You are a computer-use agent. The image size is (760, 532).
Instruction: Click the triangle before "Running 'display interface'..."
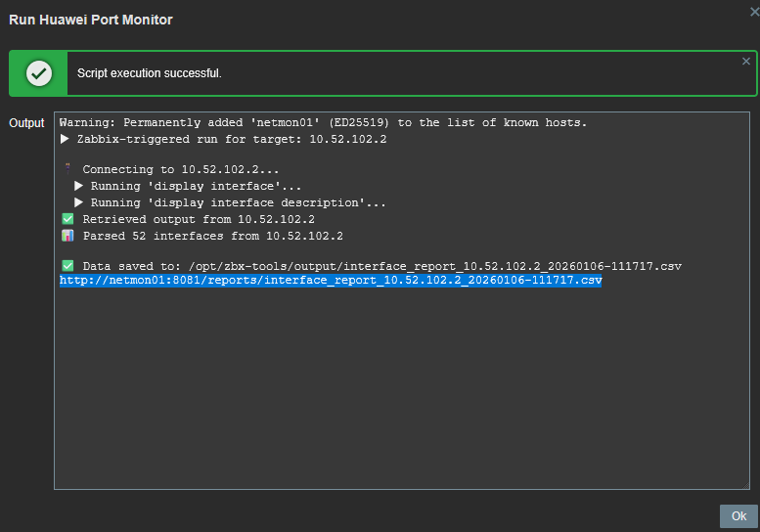[x=79, y=186]
